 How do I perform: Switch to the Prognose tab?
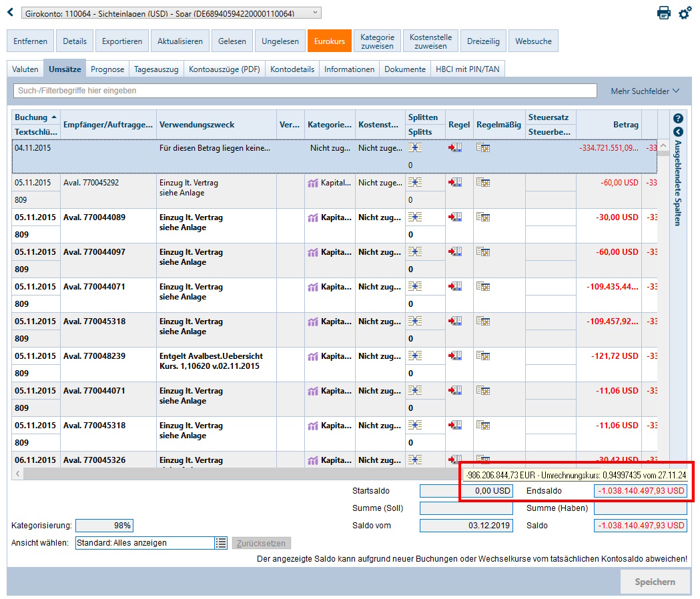(107, 69)
